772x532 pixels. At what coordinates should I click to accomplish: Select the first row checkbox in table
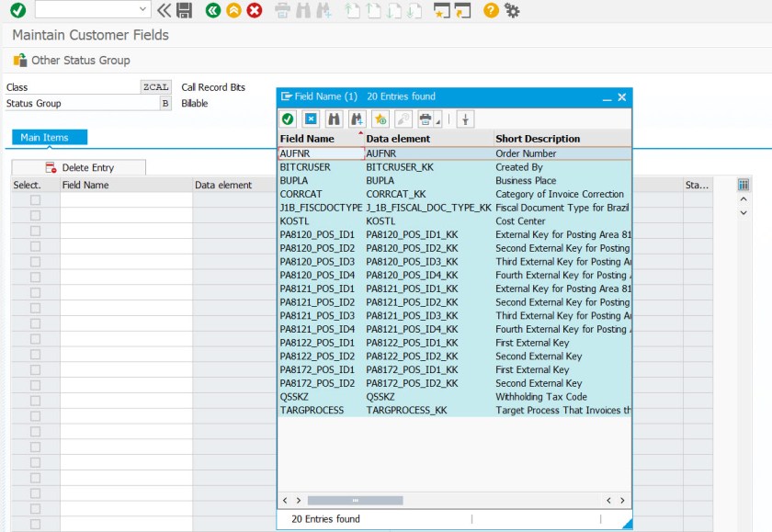tap(36, 200)
